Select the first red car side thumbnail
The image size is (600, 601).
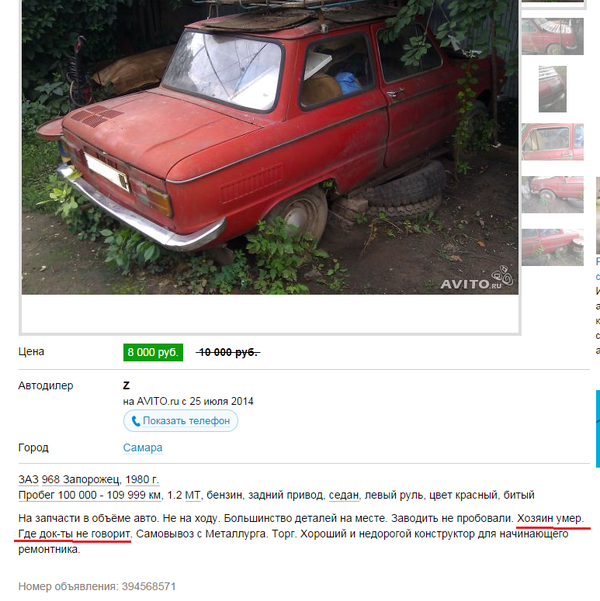pyautogui.click(x=552, y=36)
